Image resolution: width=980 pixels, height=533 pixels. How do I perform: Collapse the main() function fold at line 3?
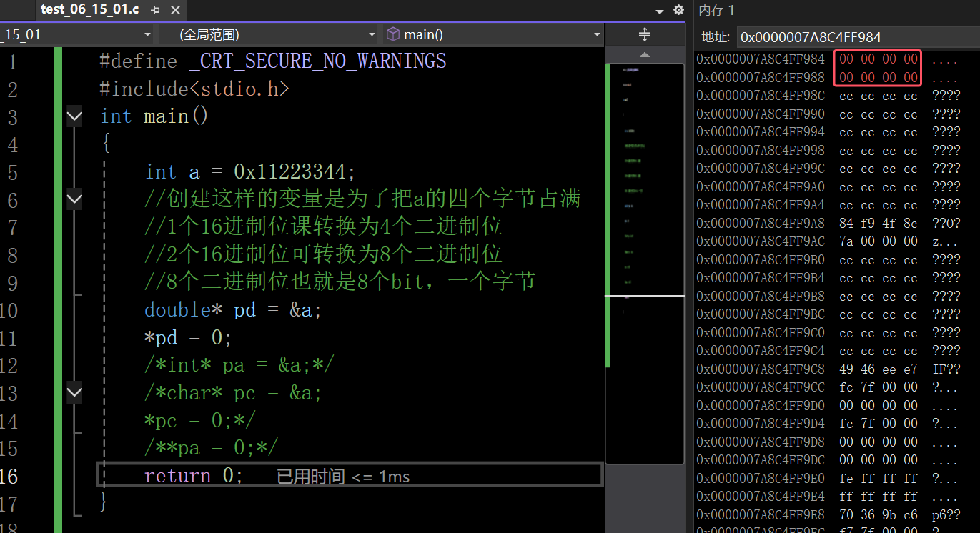(74, 116)
